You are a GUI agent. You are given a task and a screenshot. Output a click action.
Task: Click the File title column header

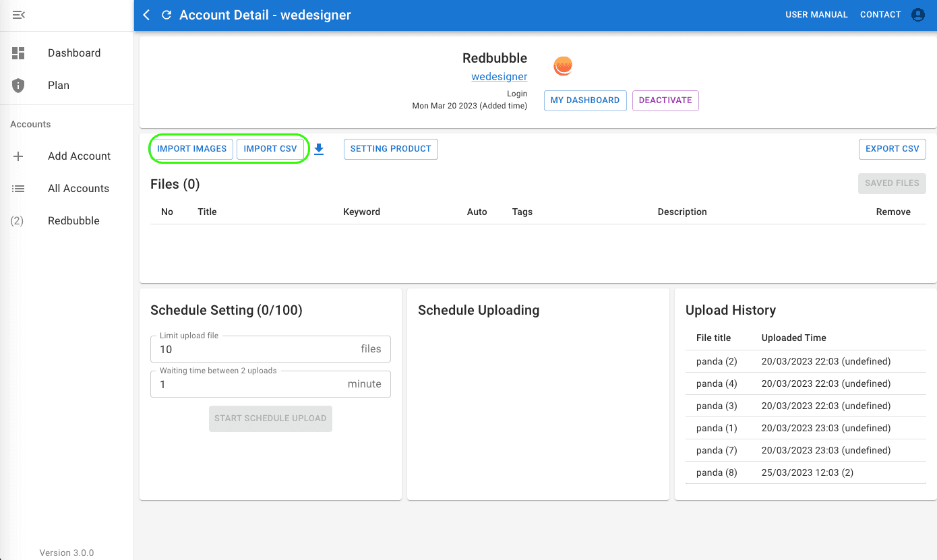click(x=713, y=338)
